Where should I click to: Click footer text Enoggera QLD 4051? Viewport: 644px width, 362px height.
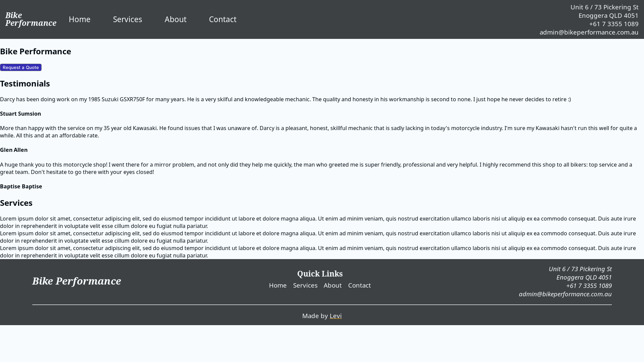[584, 277]
